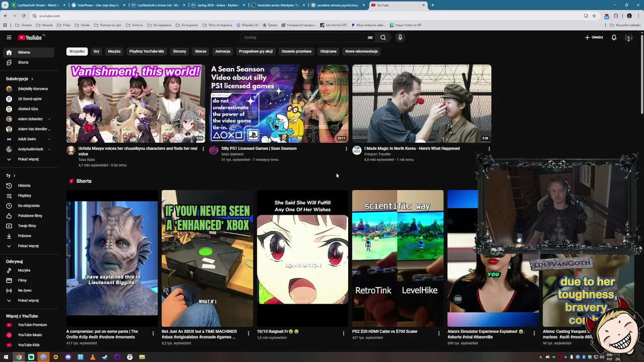Select Nowe rekomendacje chip

tap(361, 51)
